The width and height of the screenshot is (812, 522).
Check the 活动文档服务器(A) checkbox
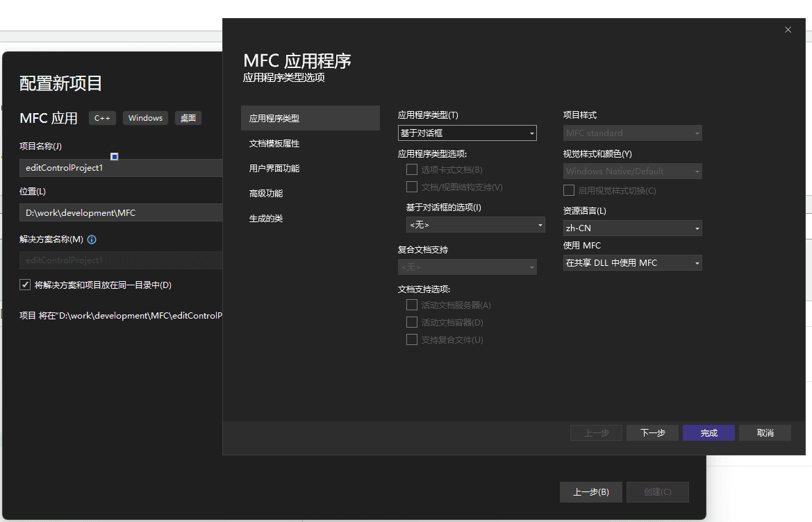pos(412,305)
